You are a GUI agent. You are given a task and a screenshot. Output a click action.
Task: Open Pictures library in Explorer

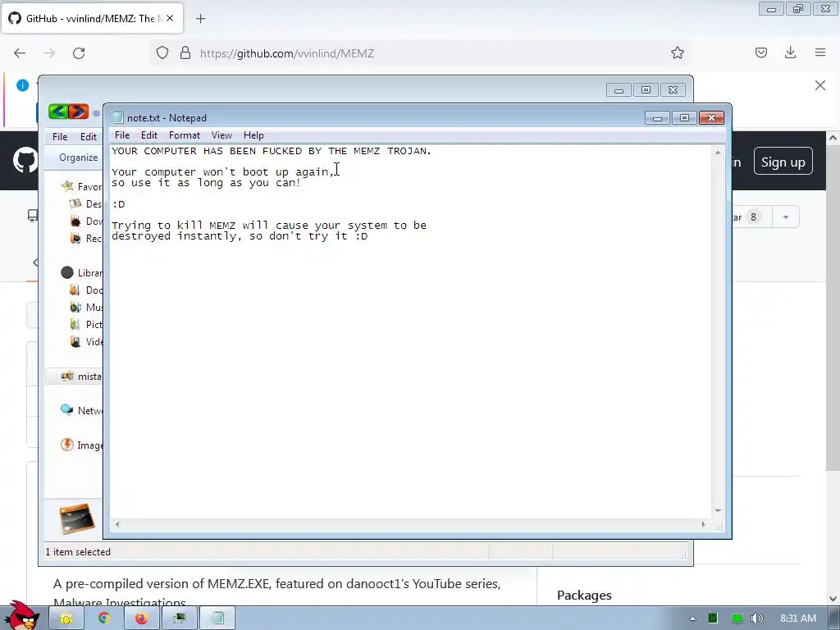(x=85, y=325)
